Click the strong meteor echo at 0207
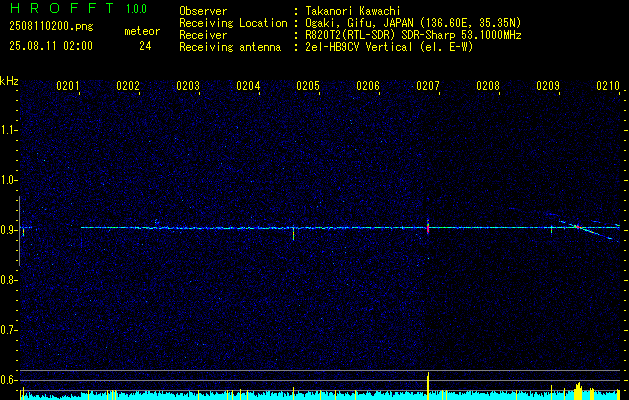This screenshot has width=629, height=400. (428, 226)
